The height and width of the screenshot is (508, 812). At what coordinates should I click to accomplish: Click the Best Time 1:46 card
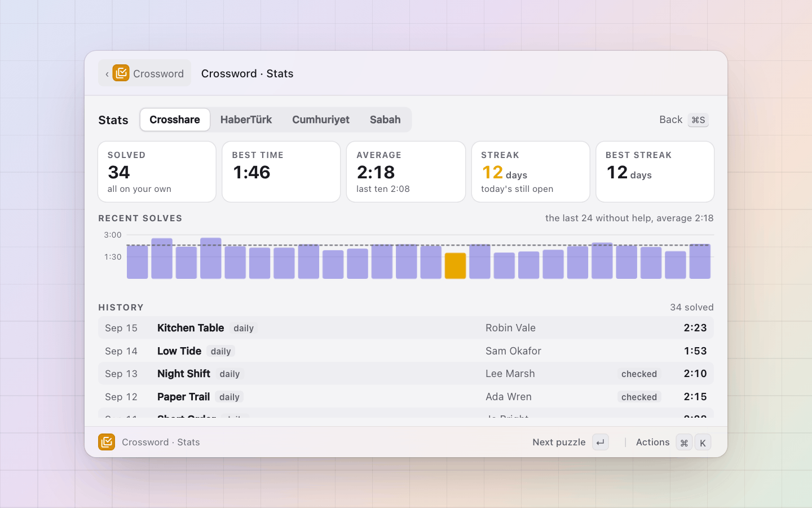click(x=281, y=172)
